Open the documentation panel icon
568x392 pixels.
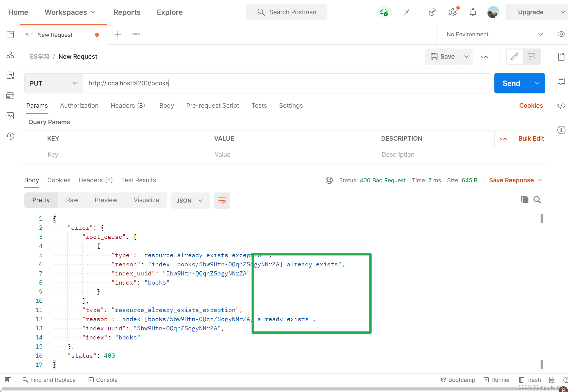coord(561,57)
